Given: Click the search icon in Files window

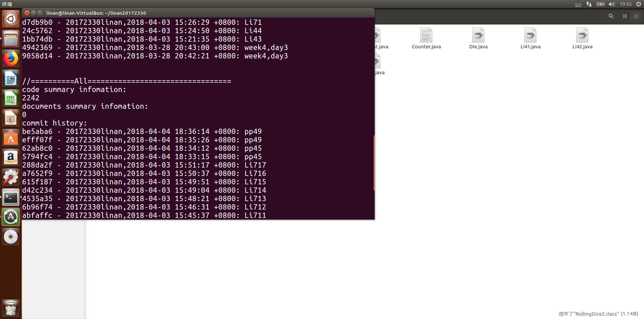Looking at the screenshot, I should [611, 16].
